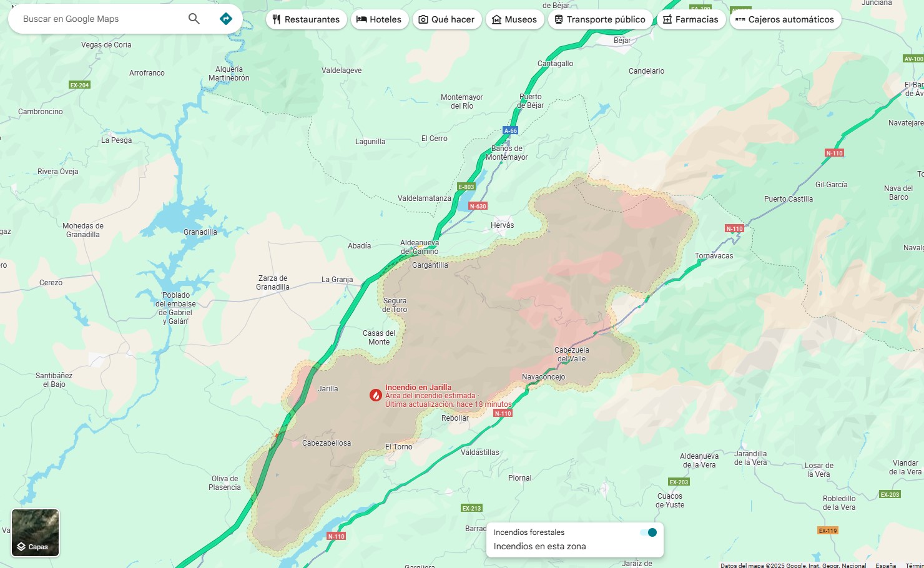Click the A-66 highway shield

511,130
